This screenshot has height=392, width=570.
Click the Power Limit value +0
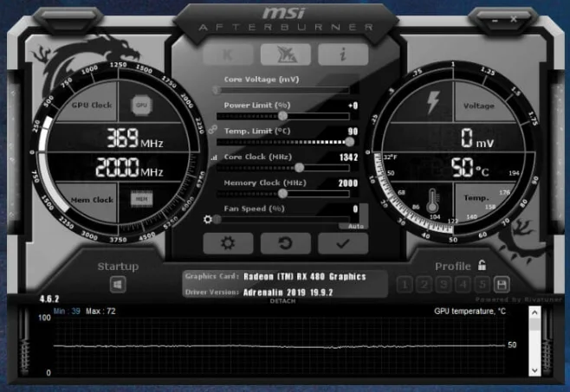tap(353, 106)
